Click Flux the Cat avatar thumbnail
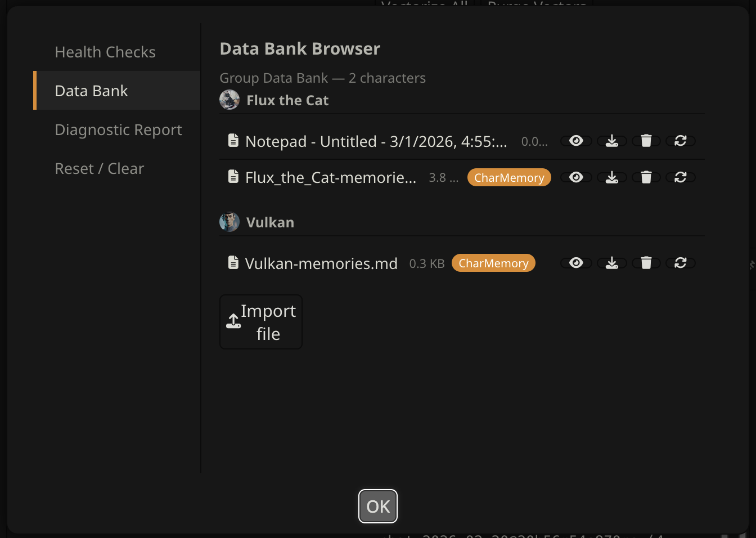 229,100
